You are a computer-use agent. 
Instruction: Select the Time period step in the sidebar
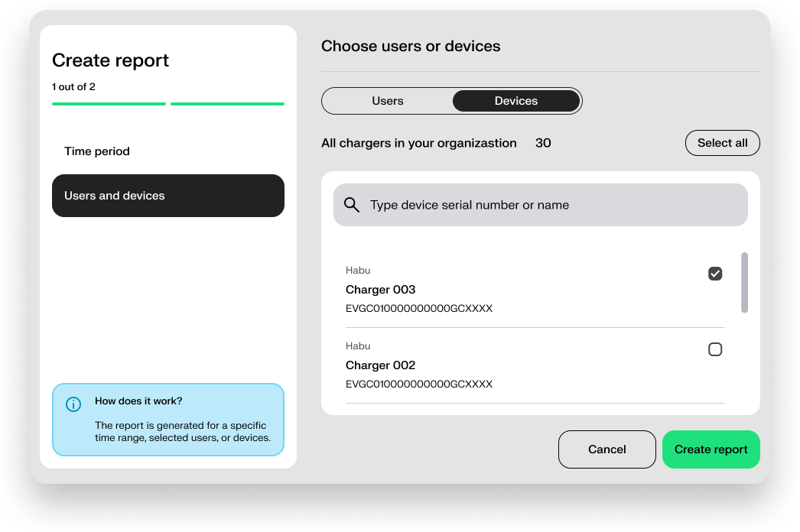pyautogui.click(x=97, y=151)
